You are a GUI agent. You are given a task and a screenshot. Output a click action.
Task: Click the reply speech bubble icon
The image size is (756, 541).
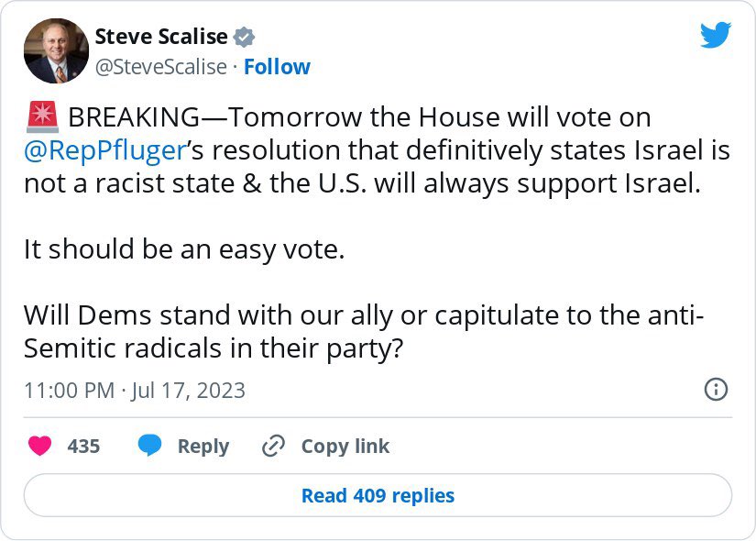149,446
